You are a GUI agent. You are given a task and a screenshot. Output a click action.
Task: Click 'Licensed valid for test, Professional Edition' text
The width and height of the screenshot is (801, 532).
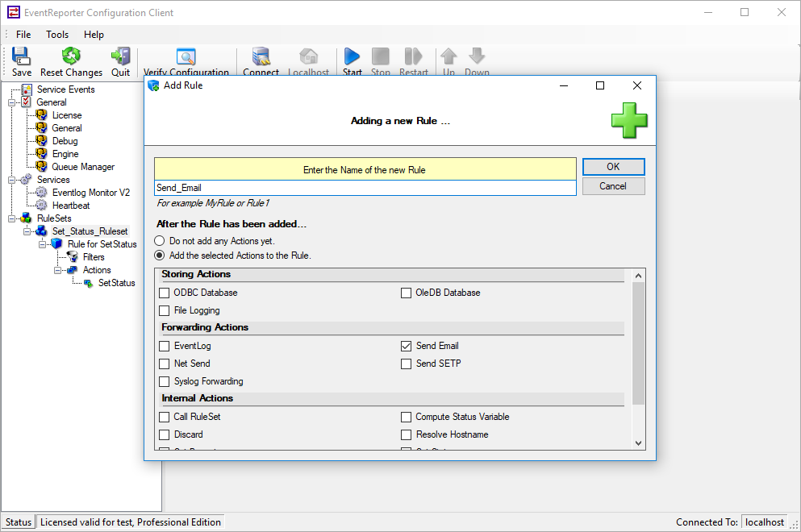click(x=130, y=522)
